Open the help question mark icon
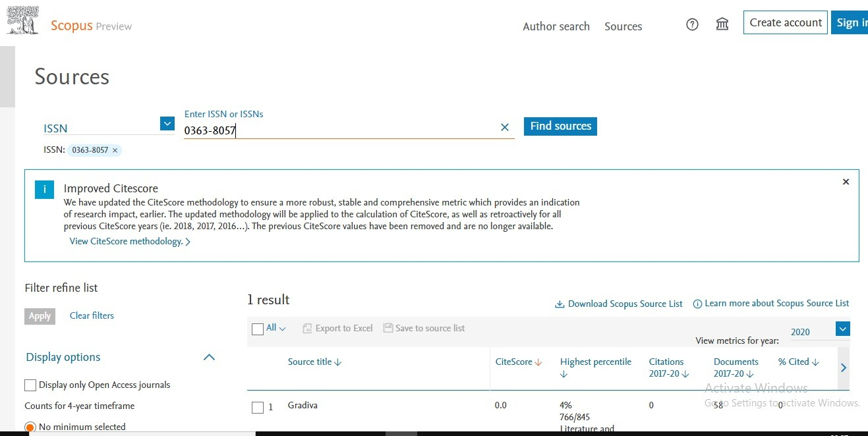The width and height of the screenshot is (868, 436). pos(692,24)
